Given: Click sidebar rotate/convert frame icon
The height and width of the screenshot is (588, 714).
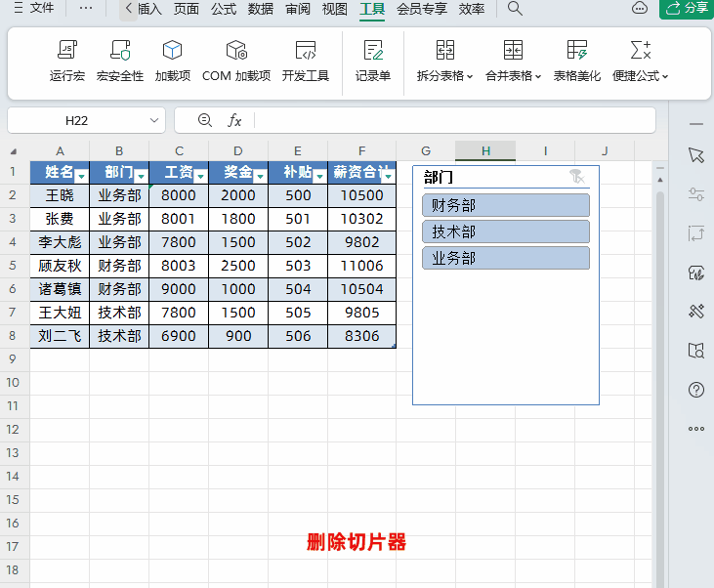Looking at the screenshot, I should [696, 233].
